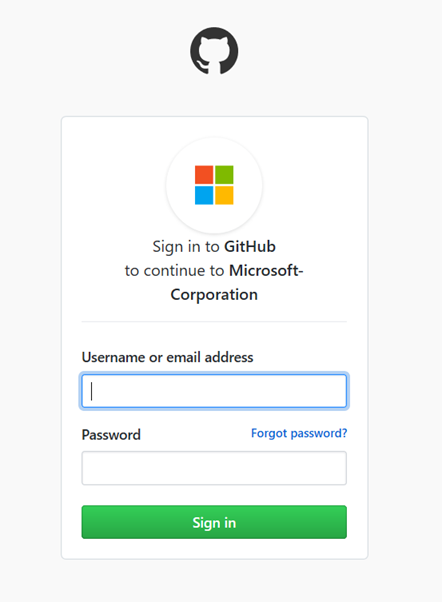This screenshot has height=602, width=442.
Task: Click the GitHub Octocat logo
Action: [214, 51]
